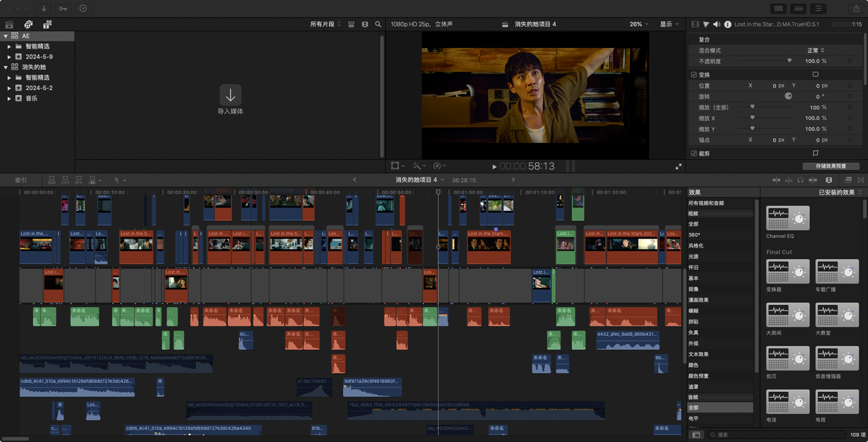Click the 导入媒体 import button
Screen dimensions: 868x442
tap(230, 99)
